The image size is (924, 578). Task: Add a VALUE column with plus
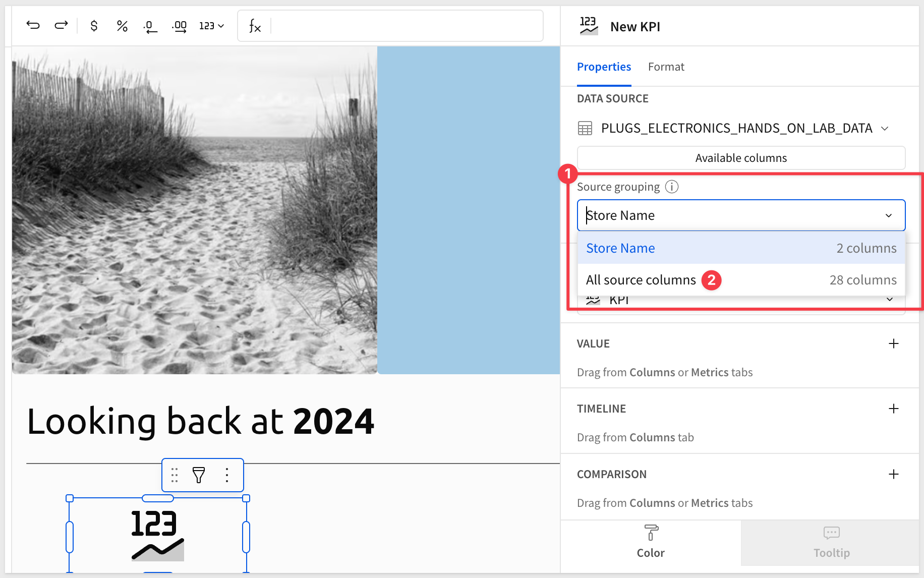point(893,343)
